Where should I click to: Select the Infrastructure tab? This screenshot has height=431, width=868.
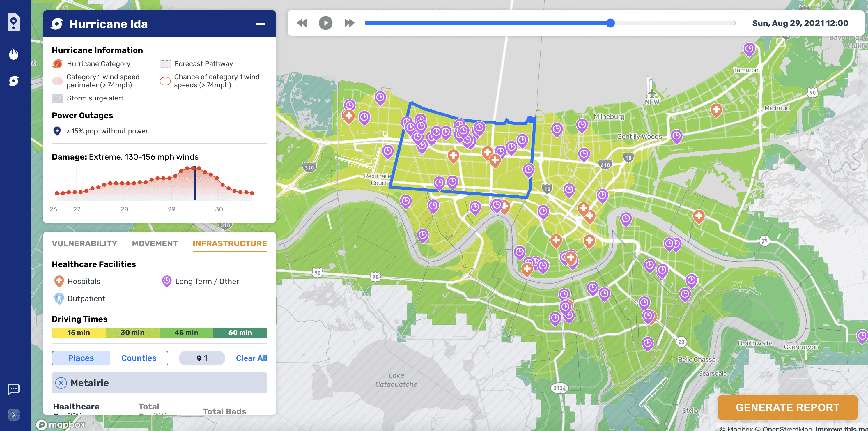click(229, 243)
